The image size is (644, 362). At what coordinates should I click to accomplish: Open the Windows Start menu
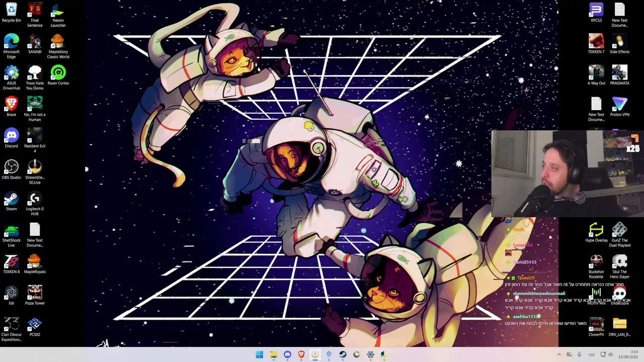[260, 354]
